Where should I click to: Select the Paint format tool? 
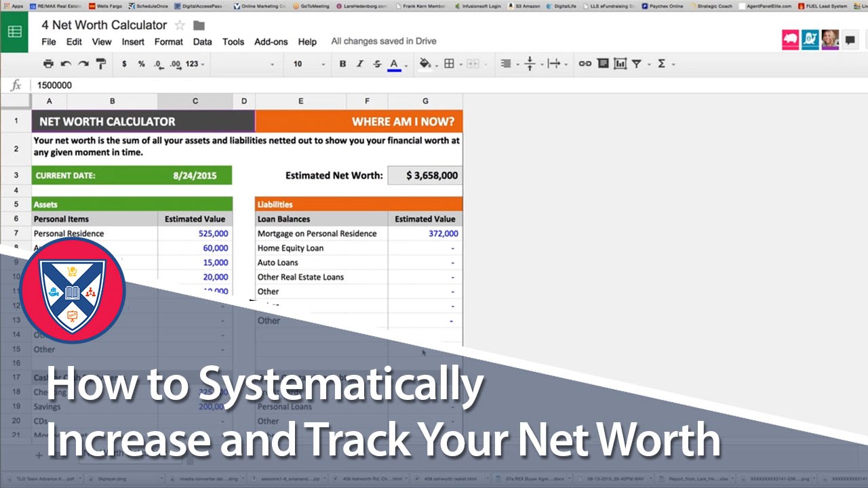click(x=101, y=64)
